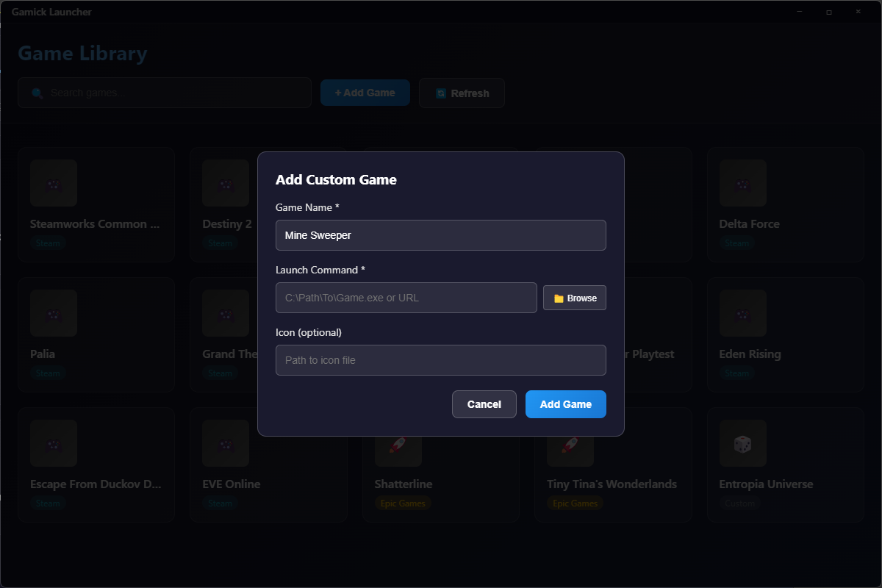
Task: Click the Icon path input field
Action: pos(441,360)
